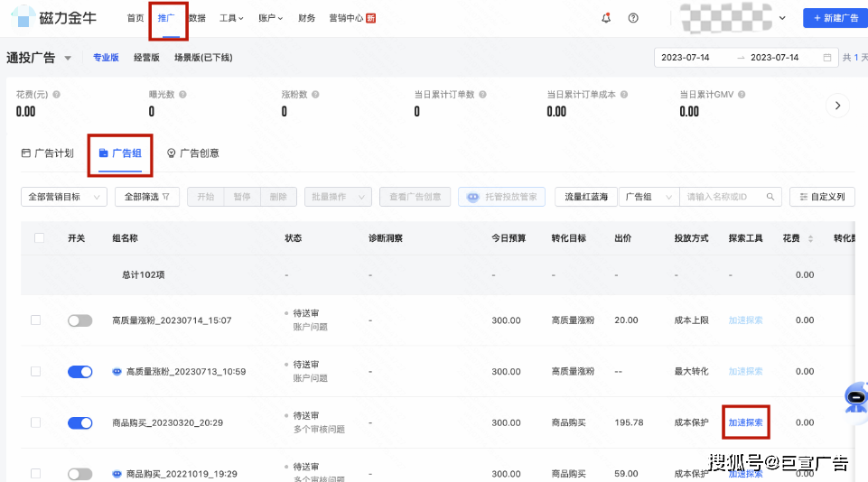Click the 195.78 bid value
This screenshot has height=482, width=868.
(629, 422)
